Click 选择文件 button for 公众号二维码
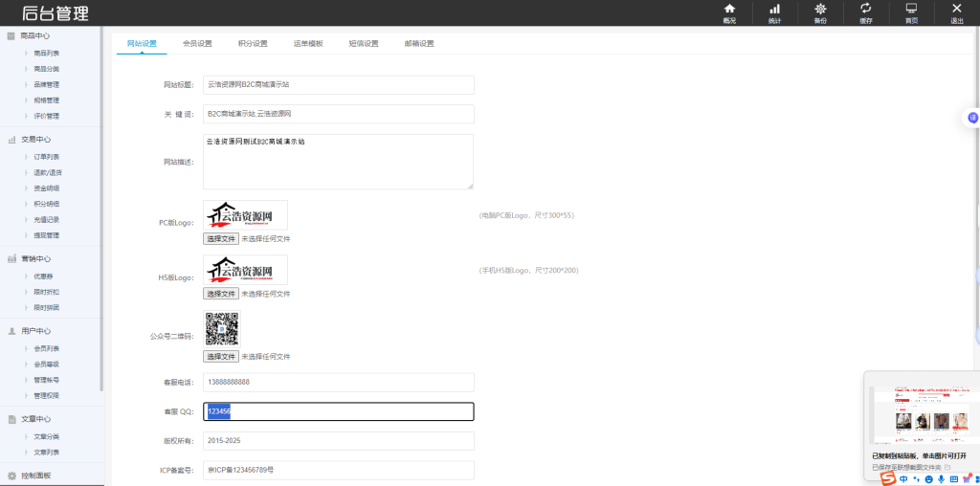 pos(221,356)
